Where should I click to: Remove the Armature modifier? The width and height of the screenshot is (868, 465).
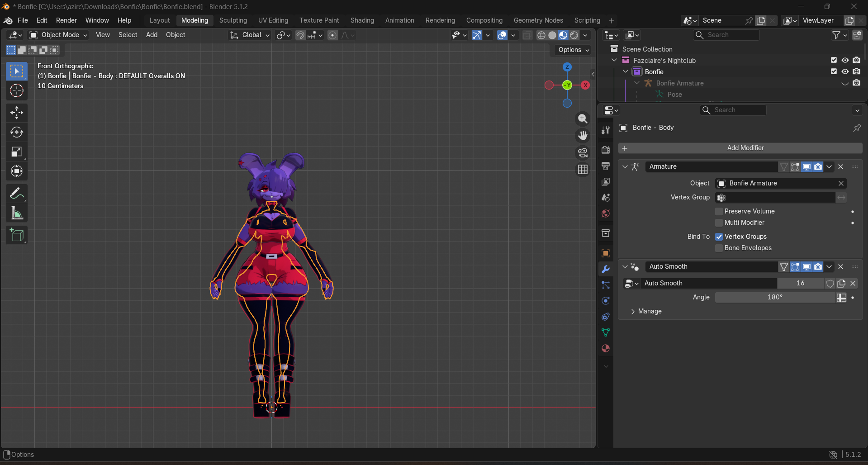[x=841, y=167]
